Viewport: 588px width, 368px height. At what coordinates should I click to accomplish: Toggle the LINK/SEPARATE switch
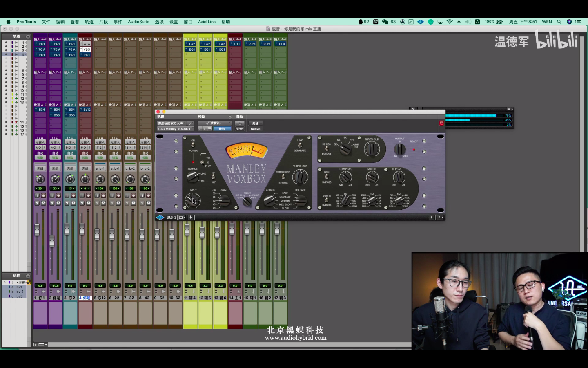(x=300, y=145)
